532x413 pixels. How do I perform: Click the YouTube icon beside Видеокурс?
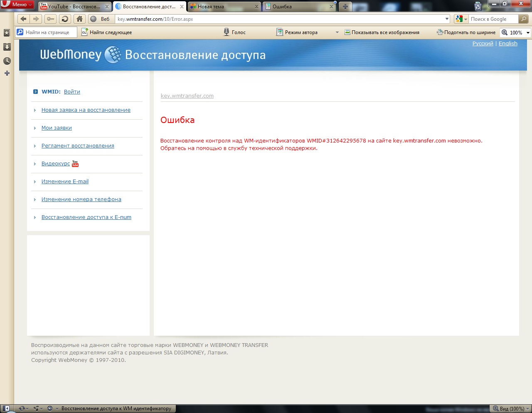pyautogui.click(x=75, y=164)
